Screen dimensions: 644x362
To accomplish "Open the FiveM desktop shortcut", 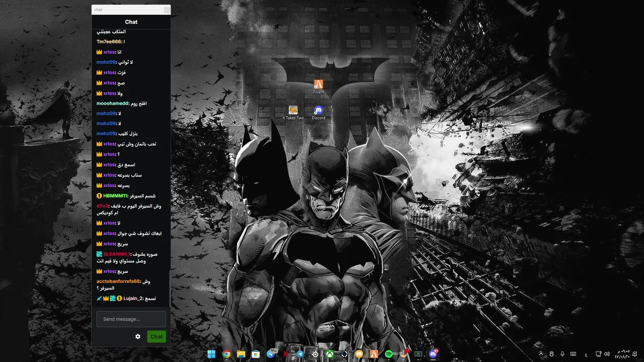I will [318, 86].
